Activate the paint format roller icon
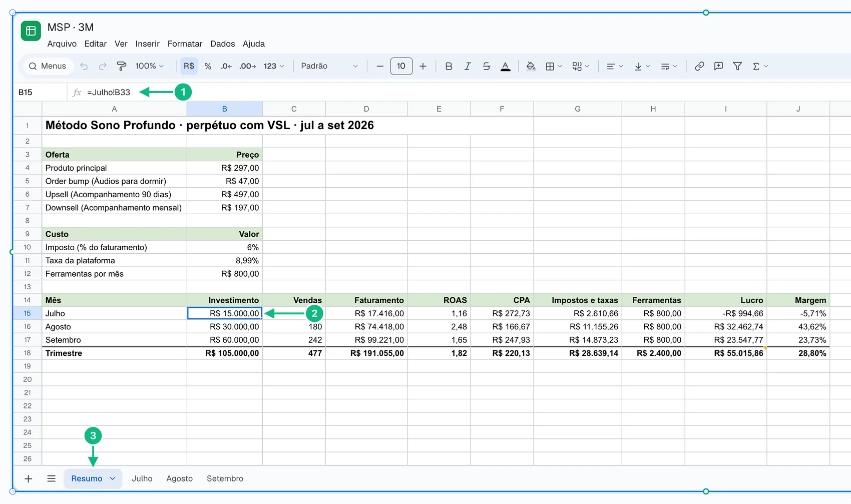The width and height of the screenshot is (851, 504). (x=122, y=66)
